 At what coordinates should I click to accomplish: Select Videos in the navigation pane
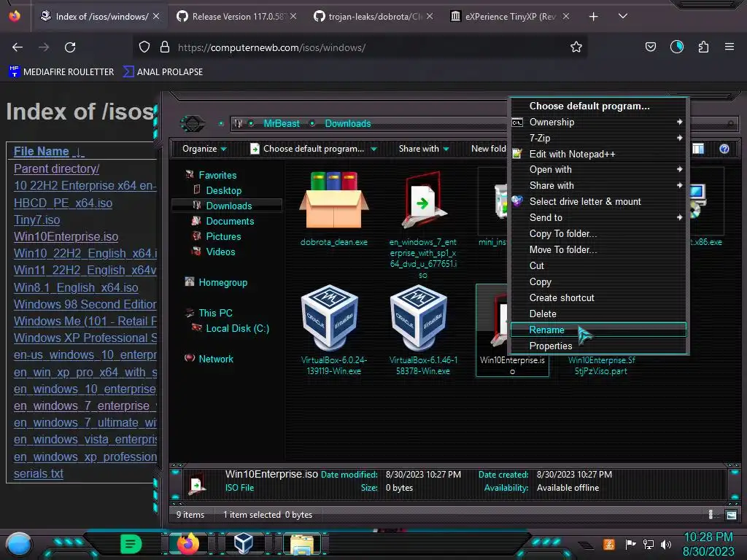tap(220, 252)
